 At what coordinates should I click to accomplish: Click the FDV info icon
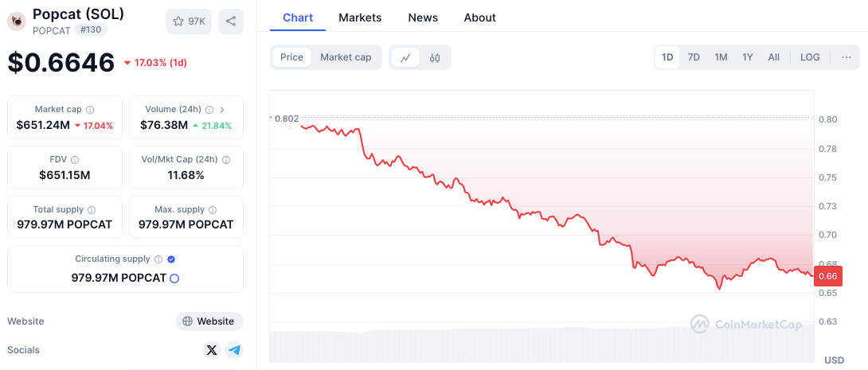click(x=75, y=160)
